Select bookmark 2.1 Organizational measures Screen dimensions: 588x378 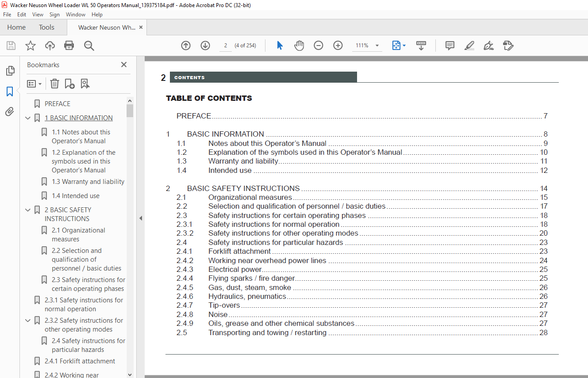pos(78,235)
